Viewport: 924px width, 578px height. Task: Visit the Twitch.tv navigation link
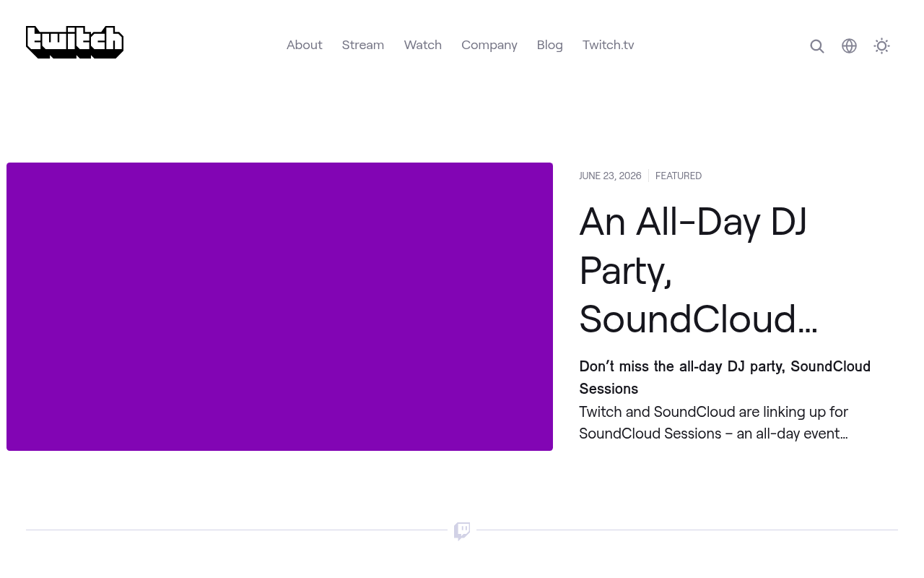point(609,45)
